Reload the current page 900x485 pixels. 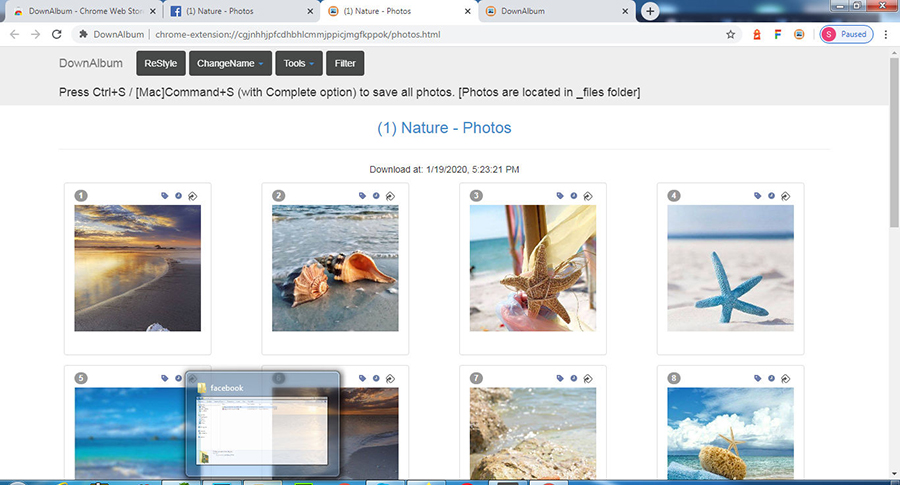pyautogui.click(x=56, y=34)
